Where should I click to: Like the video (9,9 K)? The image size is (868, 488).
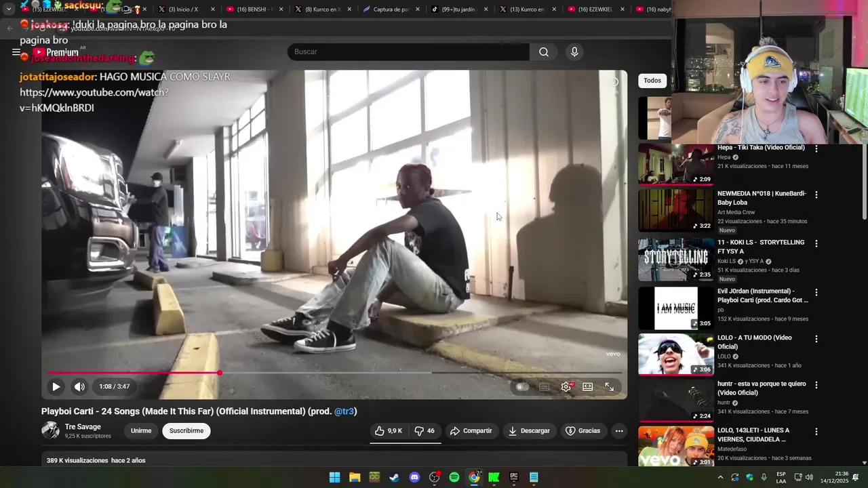tap(389, 431)
